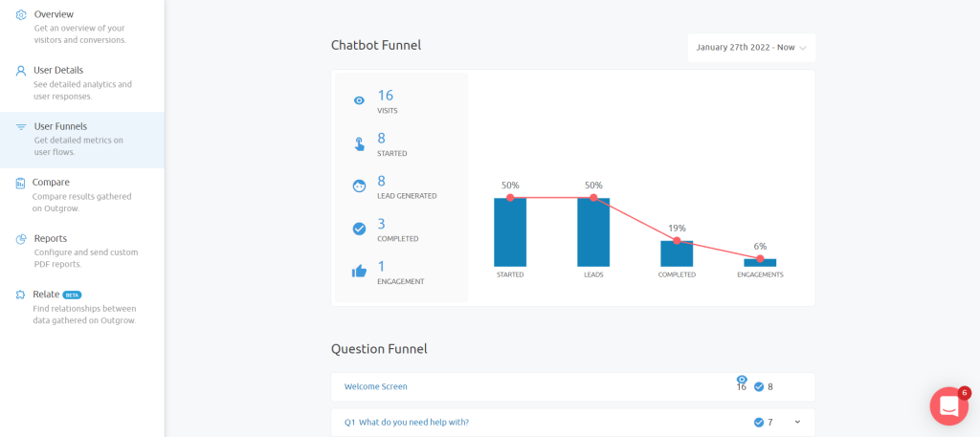Click the Completed 19% data point
Image resolution: width=980 pixels, height=437 pixels.
tap(677, 240)
